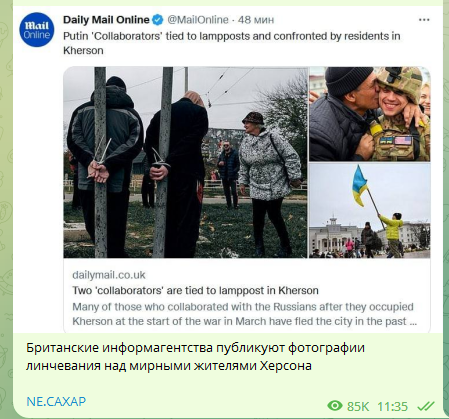Click the eye views icon
Viewport: 449px width, 419px height.
pyautogui.click(x=335, y=406)
